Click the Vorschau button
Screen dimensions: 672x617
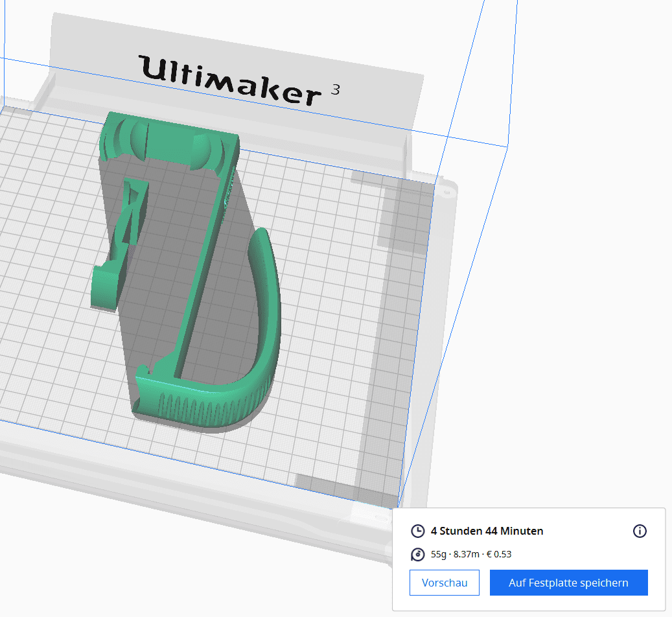click(x=445, y=583)
